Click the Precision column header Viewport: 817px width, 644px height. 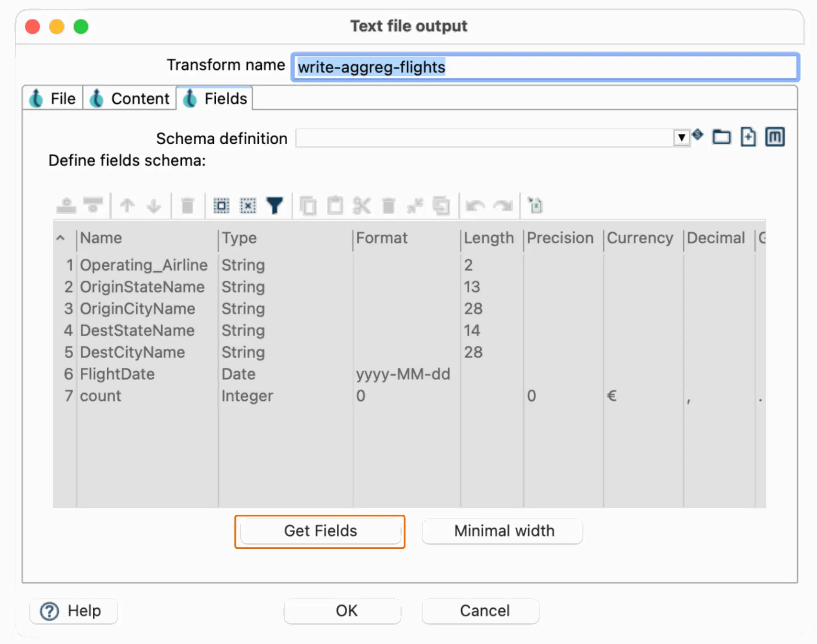click(563, 238)
